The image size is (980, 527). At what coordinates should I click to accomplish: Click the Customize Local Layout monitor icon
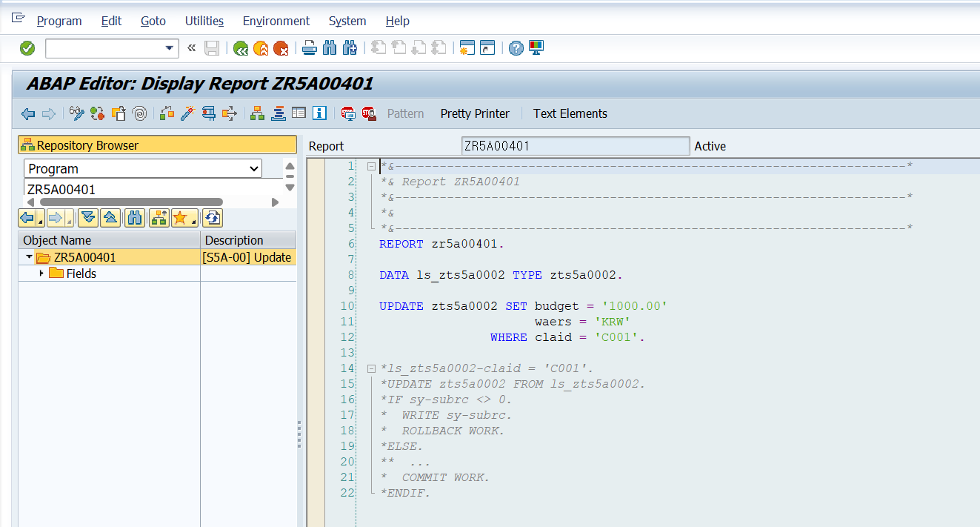536,48
